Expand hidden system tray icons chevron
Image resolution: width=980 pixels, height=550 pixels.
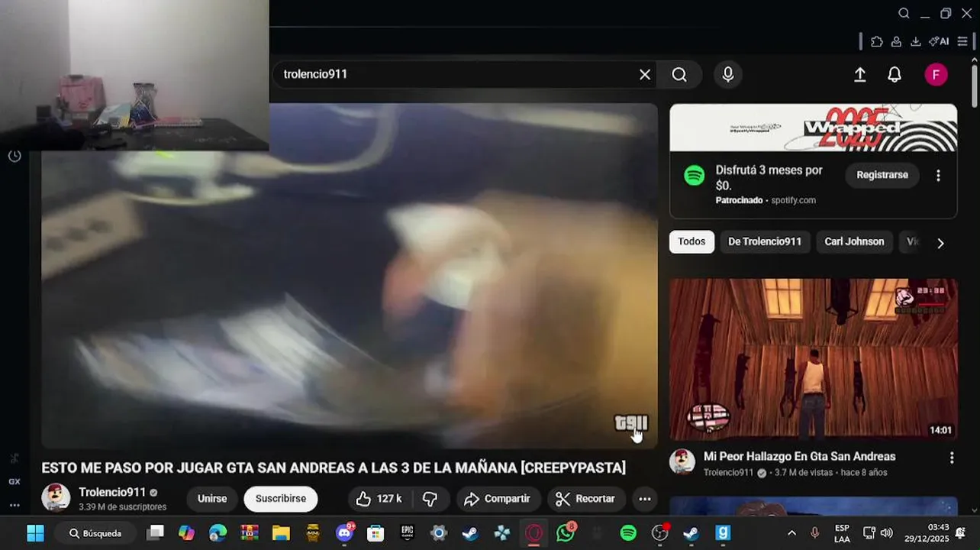(x=791, y=533)
